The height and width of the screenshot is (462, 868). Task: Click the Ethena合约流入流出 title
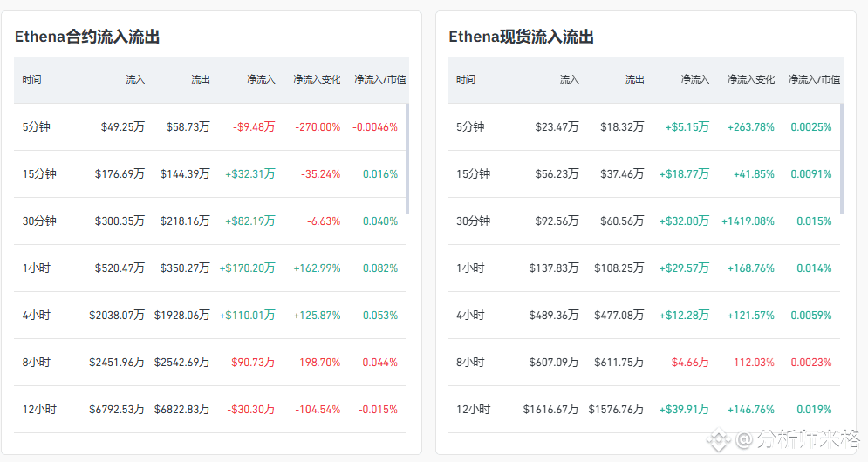(x=87, y=37)
